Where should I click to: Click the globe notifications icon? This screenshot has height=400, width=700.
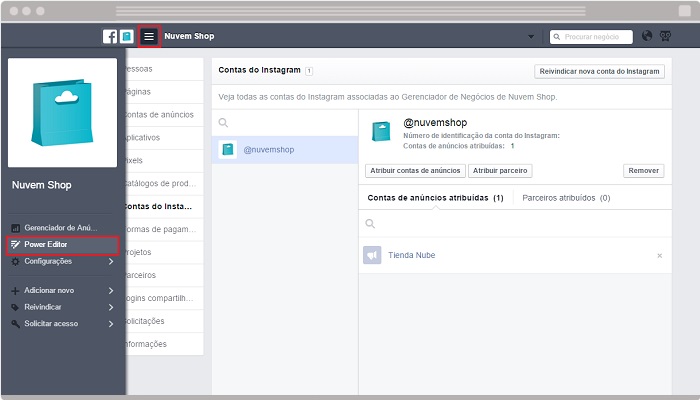[647, 36]
